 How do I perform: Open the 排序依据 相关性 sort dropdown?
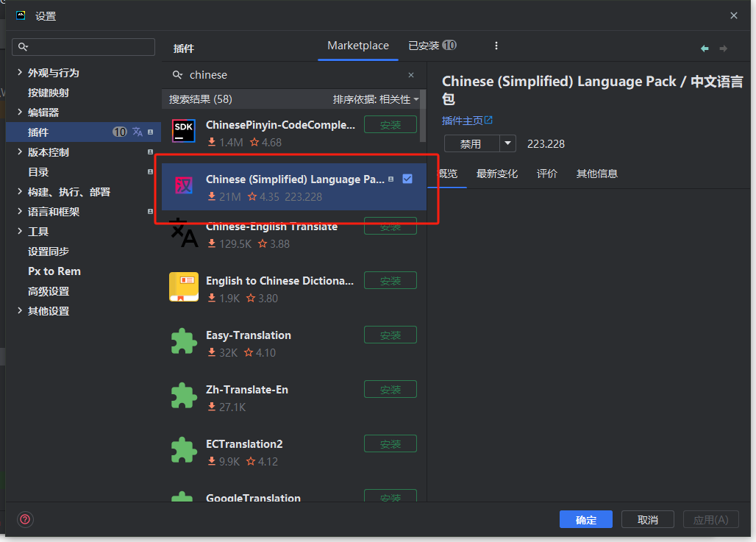tap(376, 99)
